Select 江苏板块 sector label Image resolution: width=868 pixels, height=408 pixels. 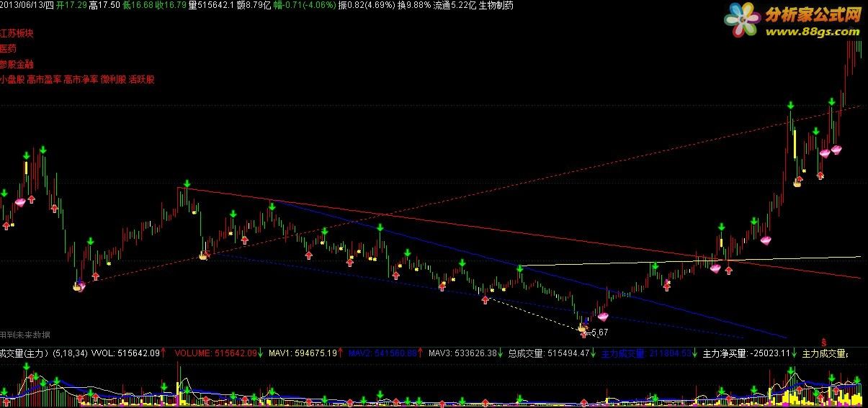coord(17,34)
